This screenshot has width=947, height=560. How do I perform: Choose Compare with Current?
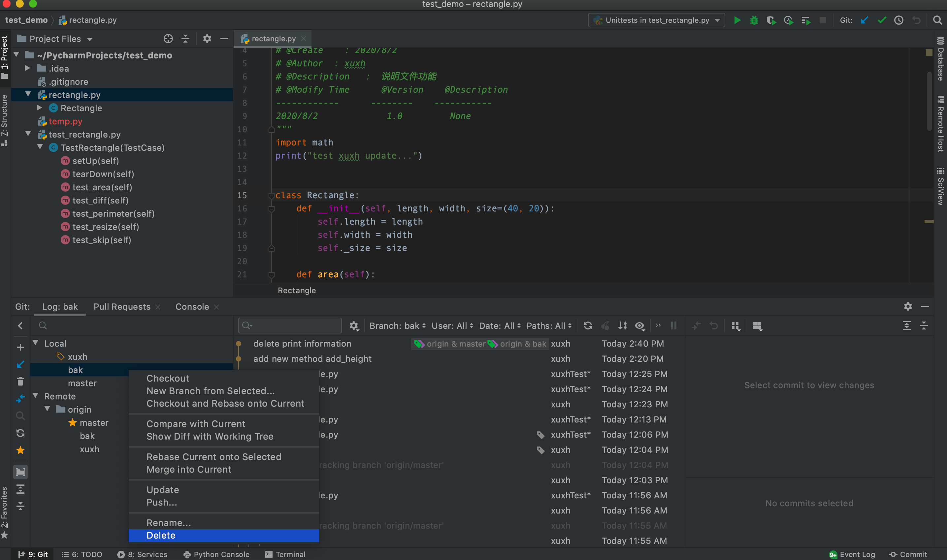[224, 424]
